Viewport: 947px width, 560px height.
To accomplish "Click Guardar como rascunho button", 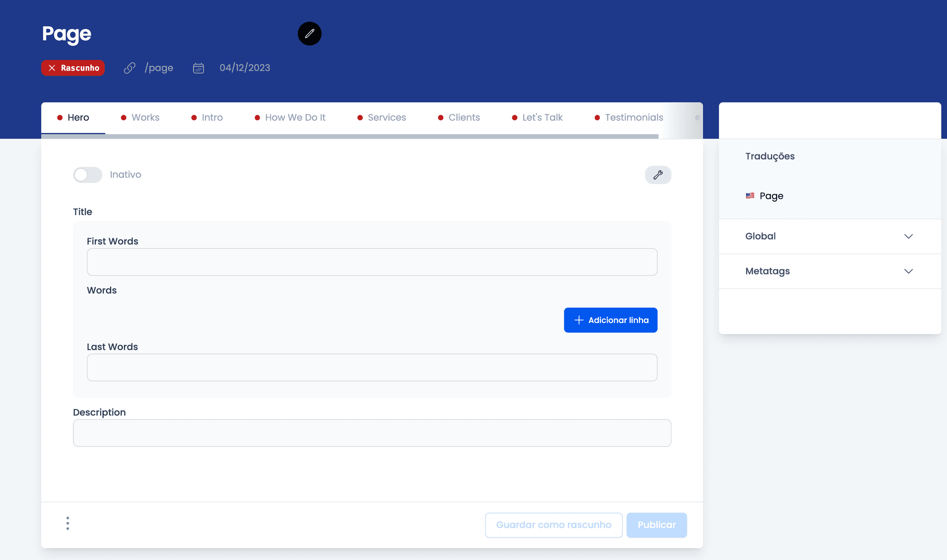I will point(553,525).
